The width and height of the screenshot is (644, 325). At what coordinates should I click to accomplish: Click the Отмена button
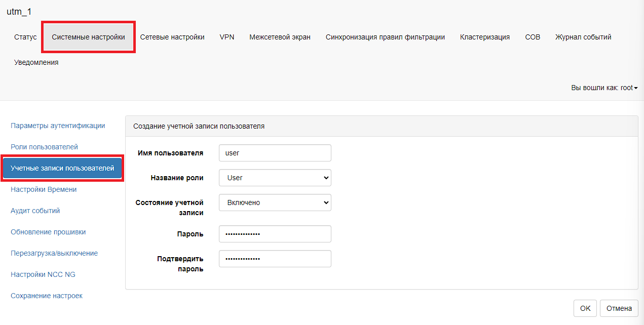619,308
